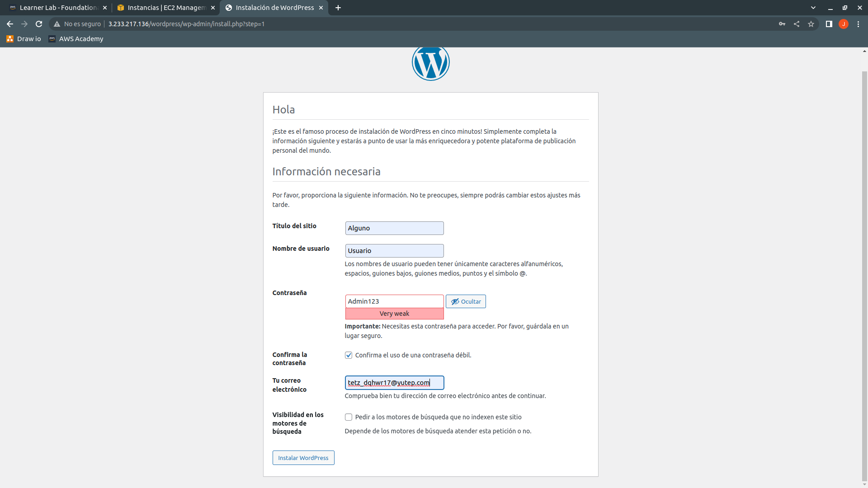Screen dimensions: 868x488
Task: Expand the tab search dropdown arrow
Action: click(x=813, y=8)
